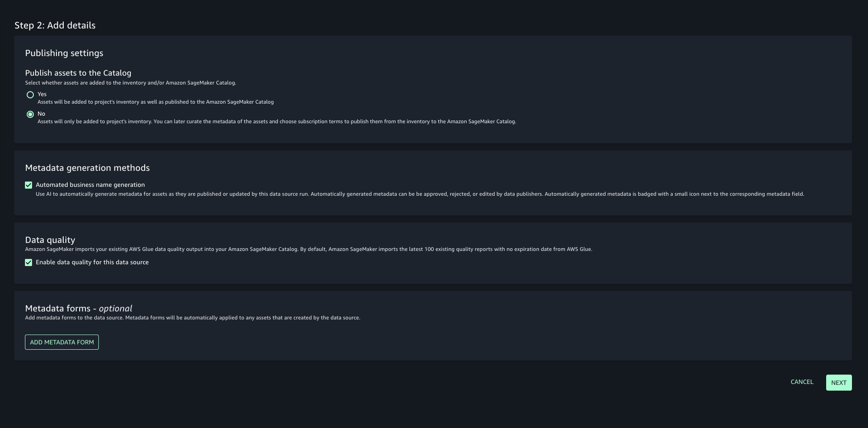Toggle Automated business name generation checkbox

(28, 185)
